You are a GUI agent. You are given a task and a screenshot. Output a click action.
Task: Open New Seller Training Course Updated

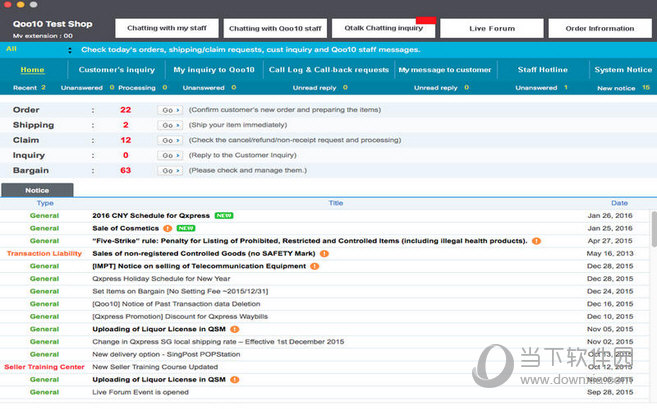tap(155, 367)
